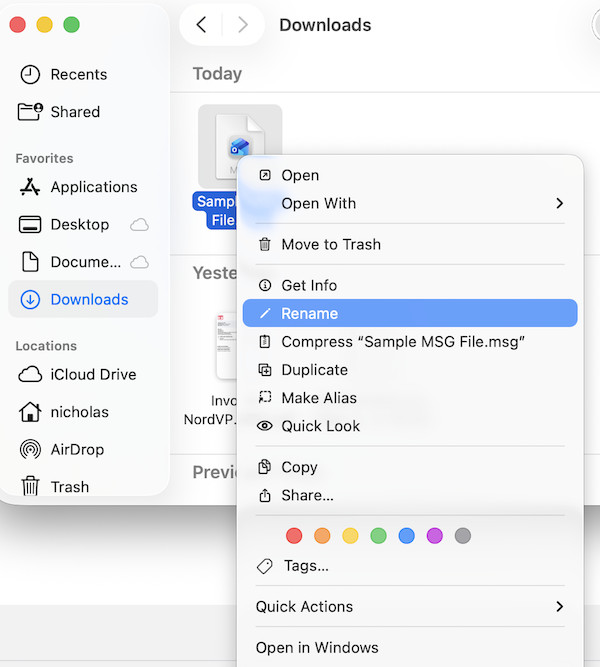Choose Get Info in context menu

(x=308, y=286)
